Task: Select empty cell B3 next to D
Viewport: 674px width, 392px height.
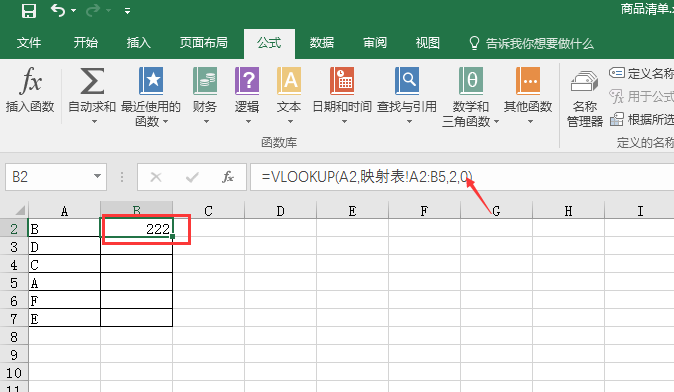Action: coord(137,246)
